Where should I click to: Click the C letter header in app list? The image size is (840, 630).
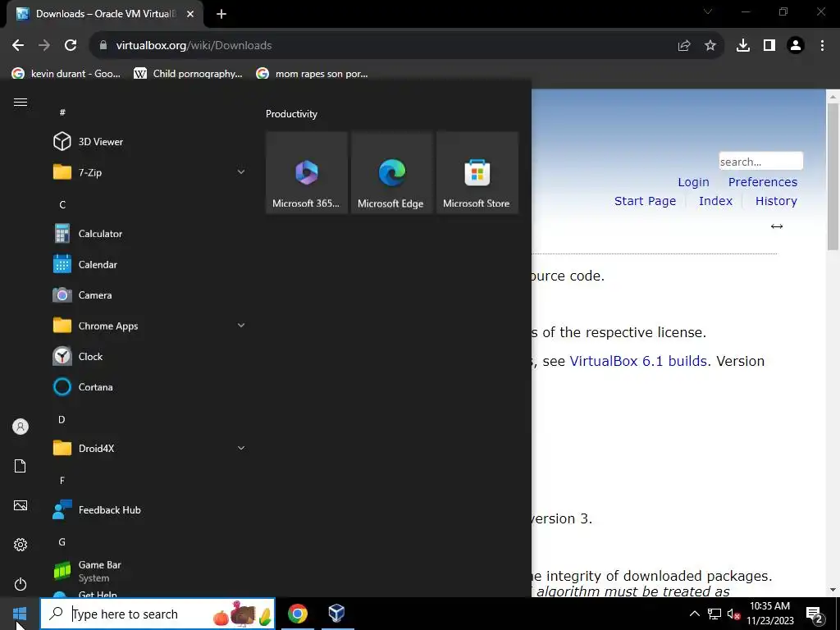pos(62,204)
